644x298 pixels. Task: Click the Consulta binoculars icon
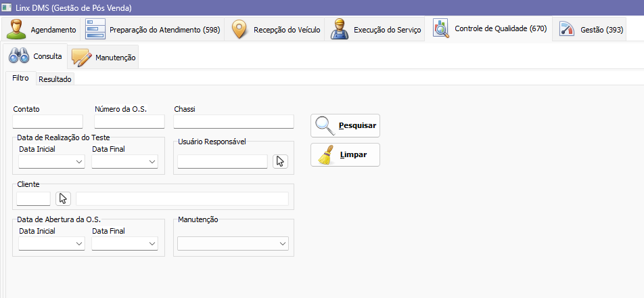click(x=19, y=56)
